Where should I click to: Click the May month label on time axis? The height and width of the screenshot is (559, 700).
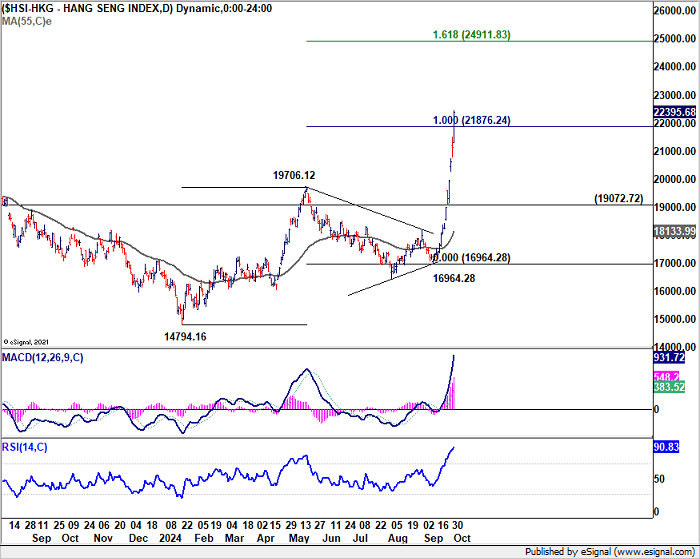[x=299, y=538]
